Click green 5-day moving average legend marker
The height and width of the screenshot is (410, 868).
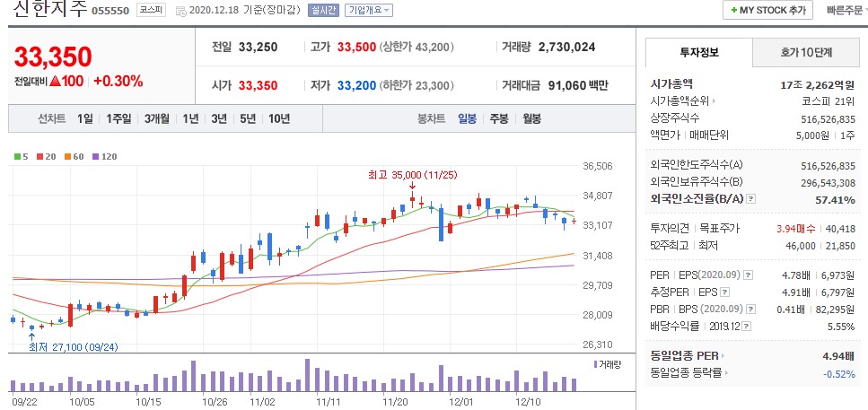point(17,157)
